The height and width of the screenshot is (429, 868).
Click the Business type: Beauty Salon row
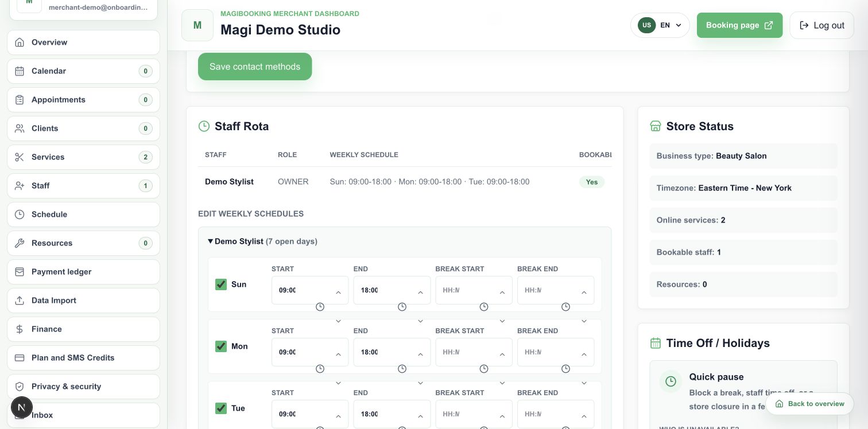tap(743, 156)
